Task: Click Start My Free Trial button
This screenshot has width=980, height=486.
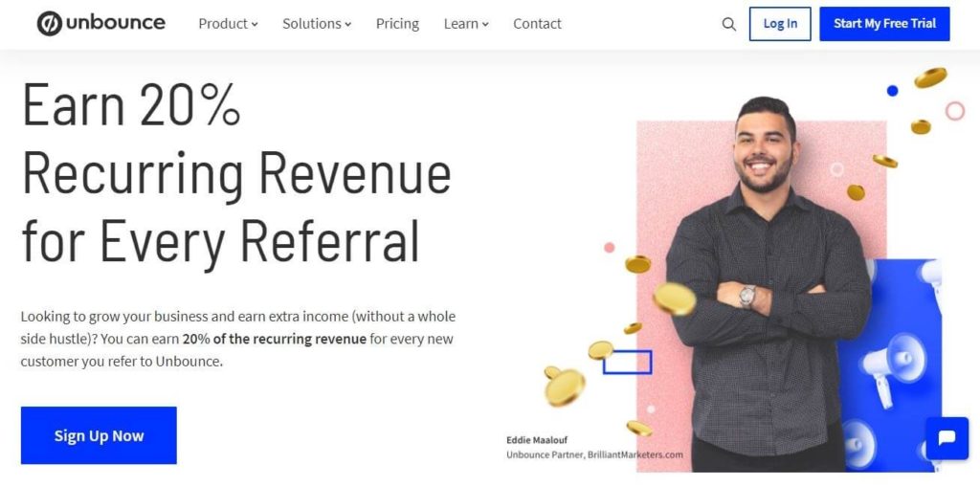Action: pyautogui.click(x=884, y=24)
